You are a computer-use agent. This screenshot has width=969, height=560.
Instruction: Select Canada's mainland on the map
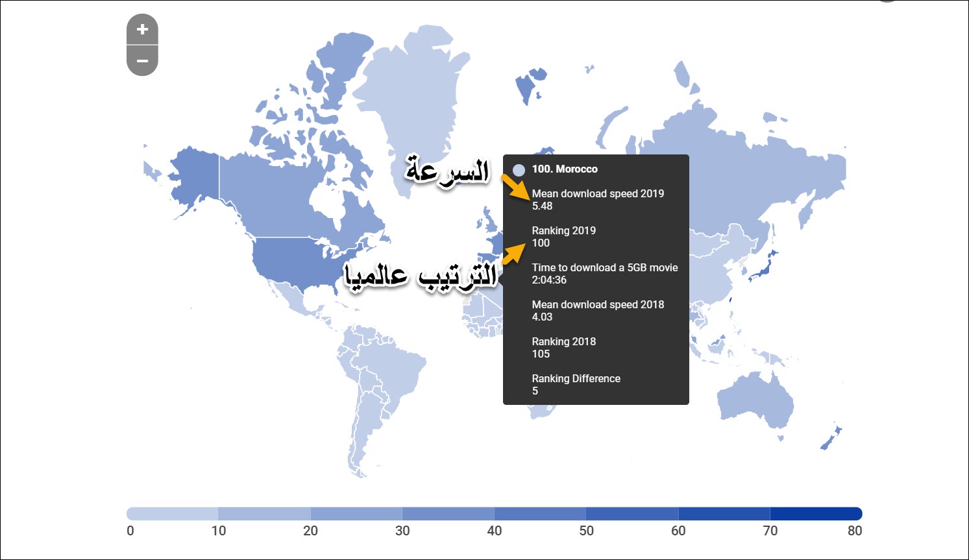pyautogui.click(x=279, y=195)
